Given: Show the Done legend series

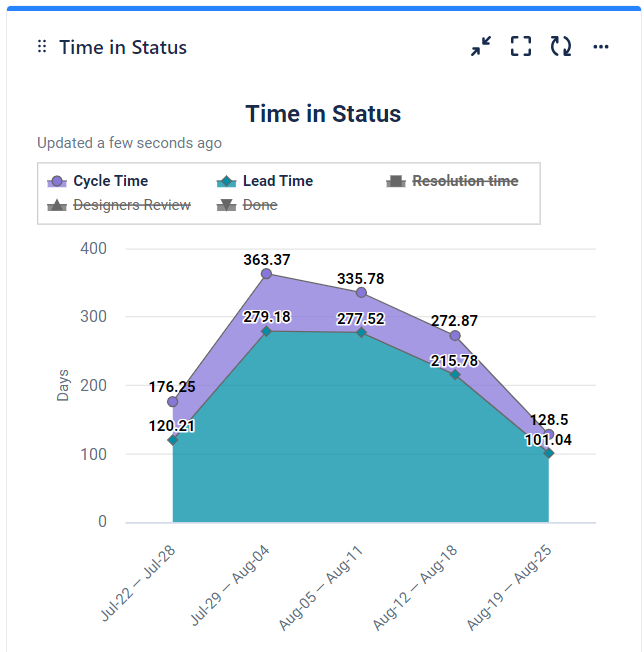Looking at the screenshot, I should coord(248,205).
